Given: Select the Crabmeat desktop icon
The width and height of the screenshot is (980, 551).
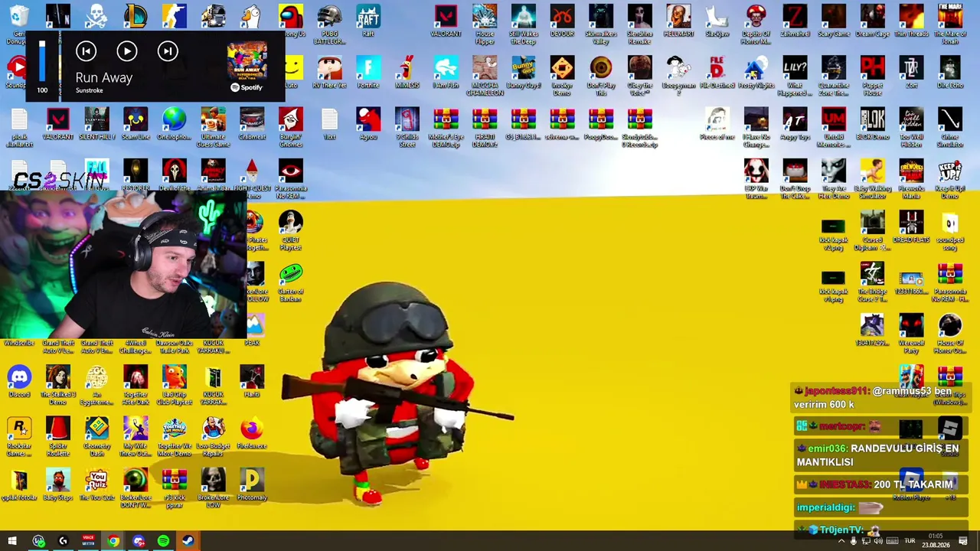Looking at the screenshot, I should (x=252, y=124).
